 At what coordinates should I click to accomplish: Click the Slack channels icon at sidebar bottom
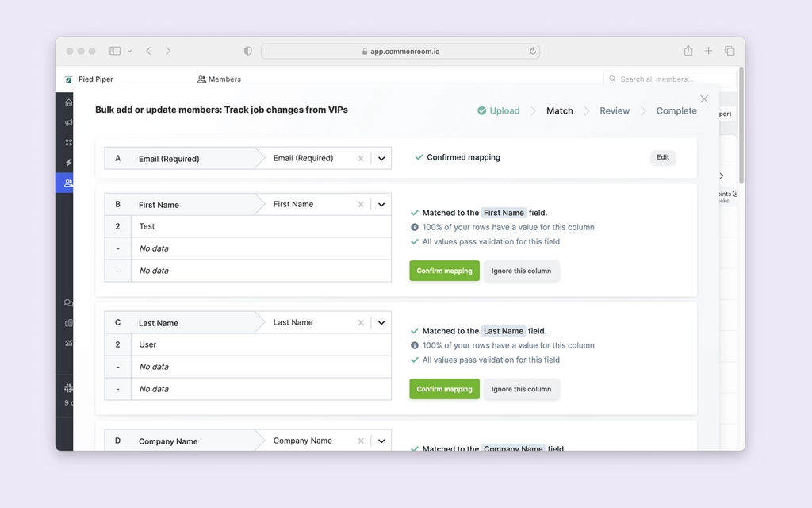(68, 388)
